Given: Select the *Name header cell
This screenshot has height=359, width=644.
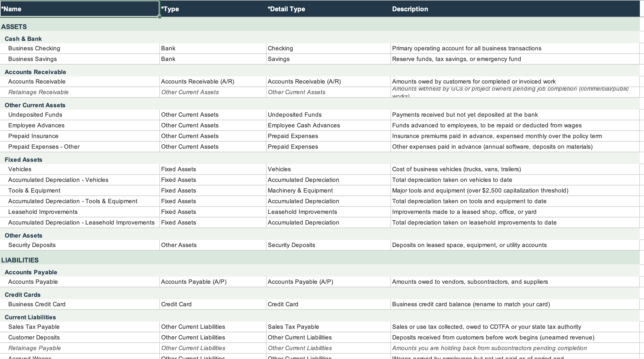Looking at the screenshot, I should point(80,9).
